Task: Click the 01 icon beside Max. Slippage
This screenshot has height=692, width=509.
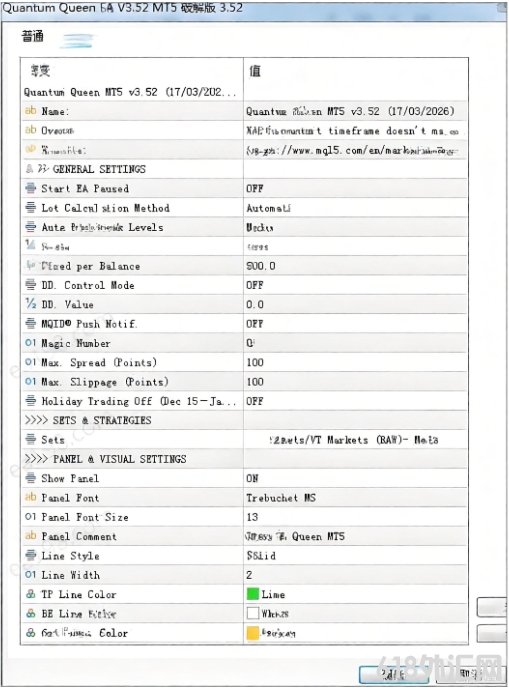Action: pyautogui.click(x=30, y=381)
